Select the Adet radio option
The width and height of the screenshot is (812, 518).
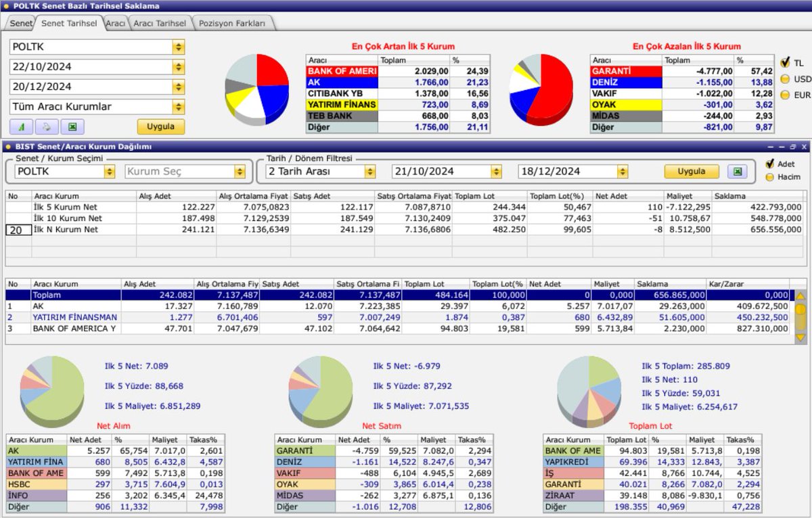point(769,164)
